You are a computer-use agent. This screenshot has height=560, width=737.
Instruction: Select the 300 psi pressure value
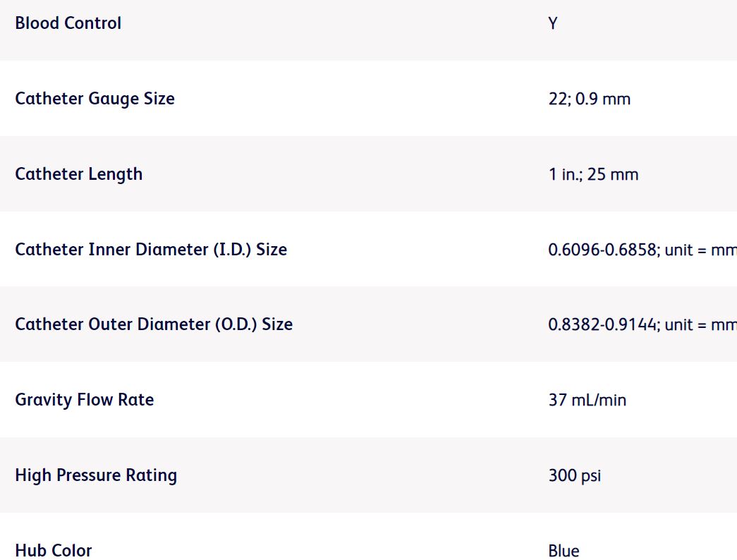[574, 476]
